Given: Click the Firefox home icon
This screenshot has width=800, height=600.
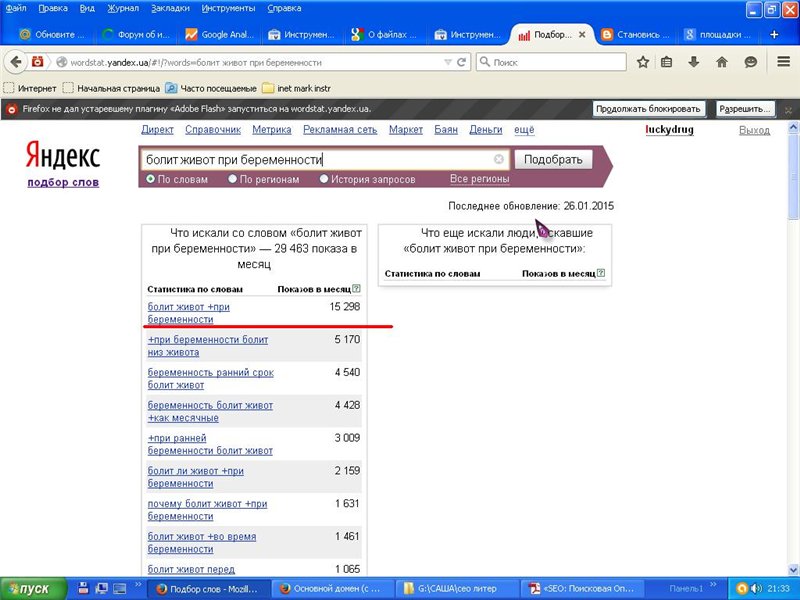Looking at the screenshot, I should (722, 62).
